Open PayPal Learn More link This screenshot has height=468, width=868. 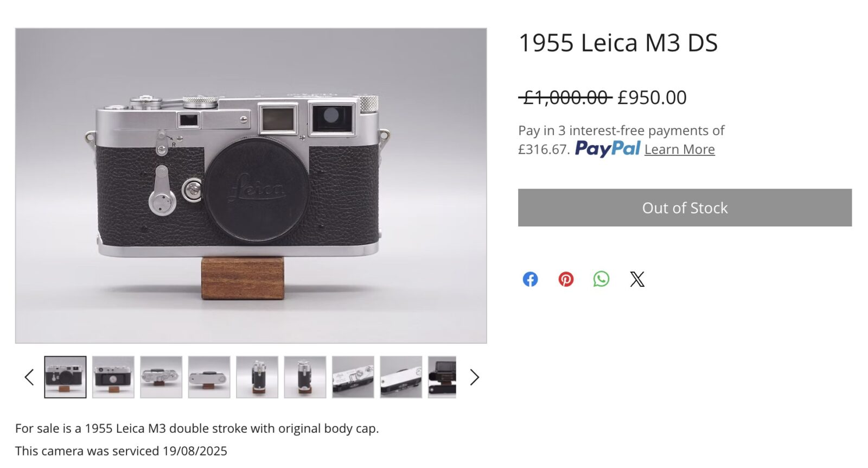pos(679,149)
